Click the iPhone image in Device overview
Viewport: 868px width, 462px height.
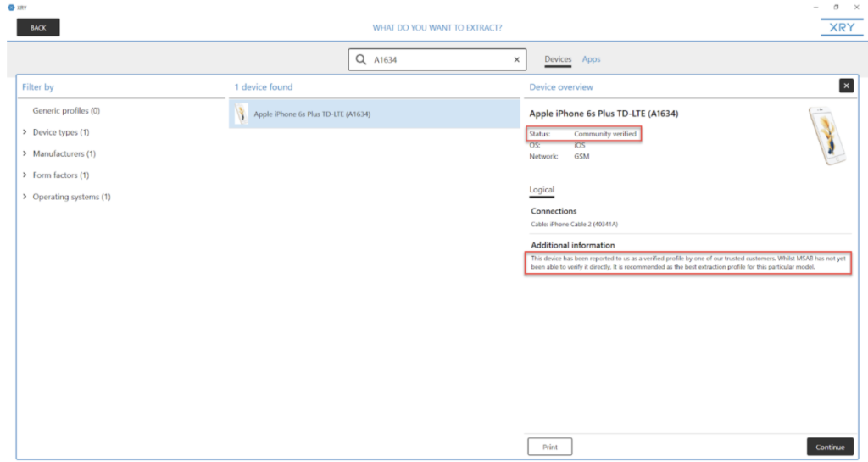(x=827, y=136)
